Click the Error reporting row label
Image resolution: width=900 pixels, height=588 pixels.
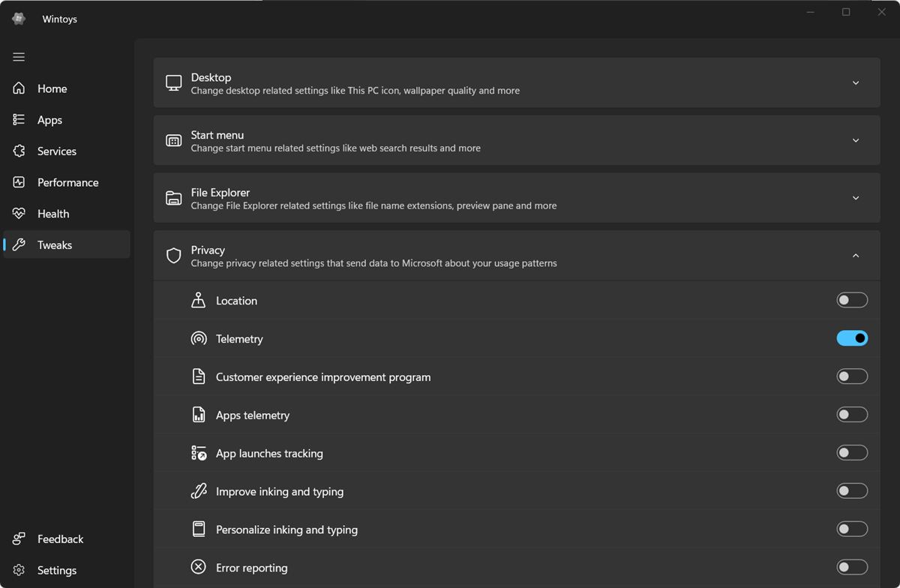[251, 568]
